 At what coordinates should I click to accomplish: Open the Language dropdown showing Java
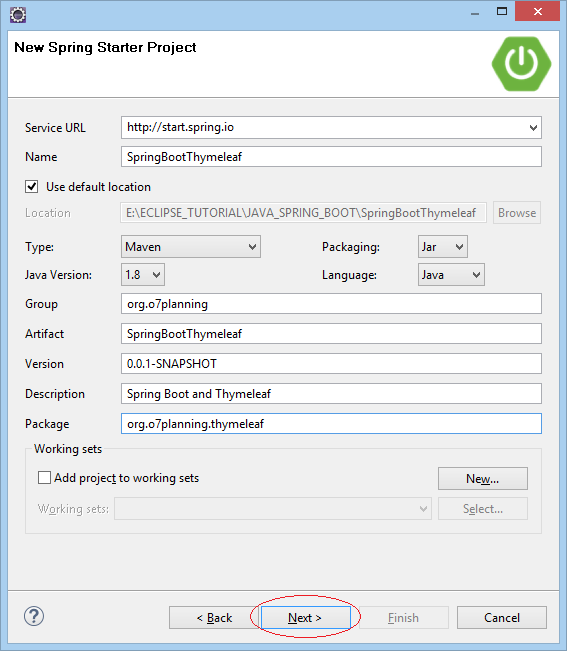[x=451, y=274]
